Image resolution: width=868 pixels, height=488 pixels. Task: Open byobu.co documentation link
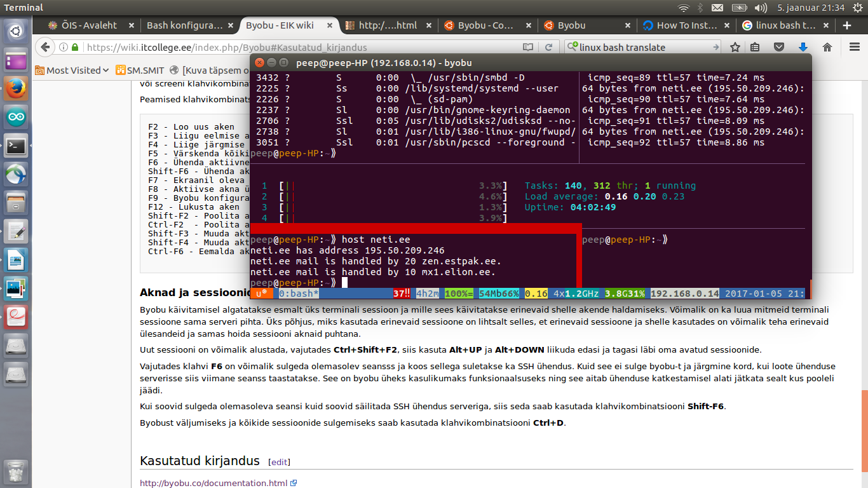pyautogui.click(x=214, y=483)
